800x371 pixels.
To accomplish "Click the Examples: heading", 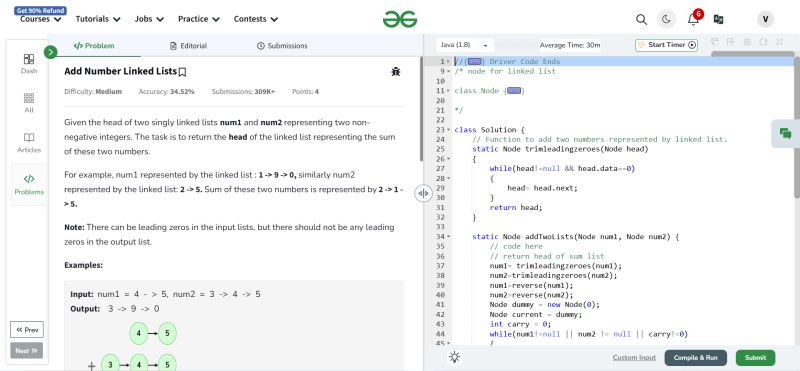I will tap(83, 265).
